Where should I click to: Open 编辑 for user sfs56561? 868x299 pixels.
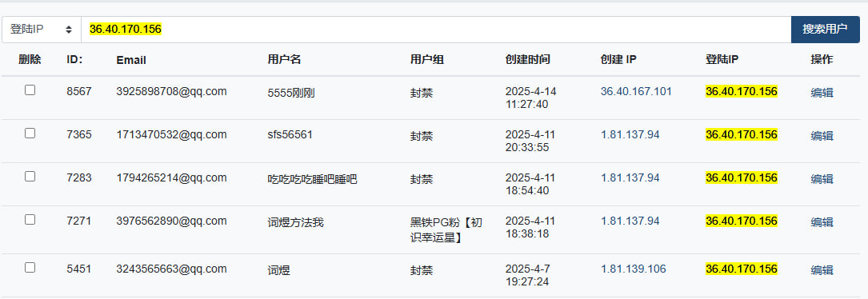tap(822, 136)
